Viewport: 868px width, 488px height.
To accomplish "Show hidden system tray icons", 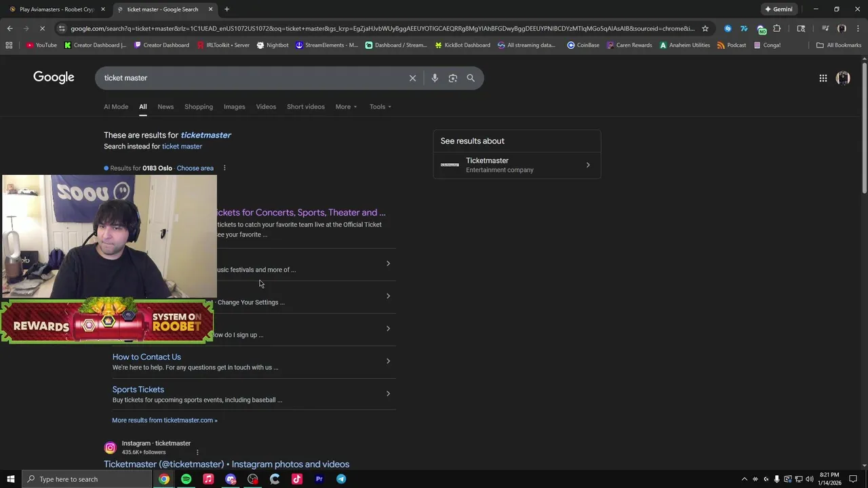I will coord(744,479).
